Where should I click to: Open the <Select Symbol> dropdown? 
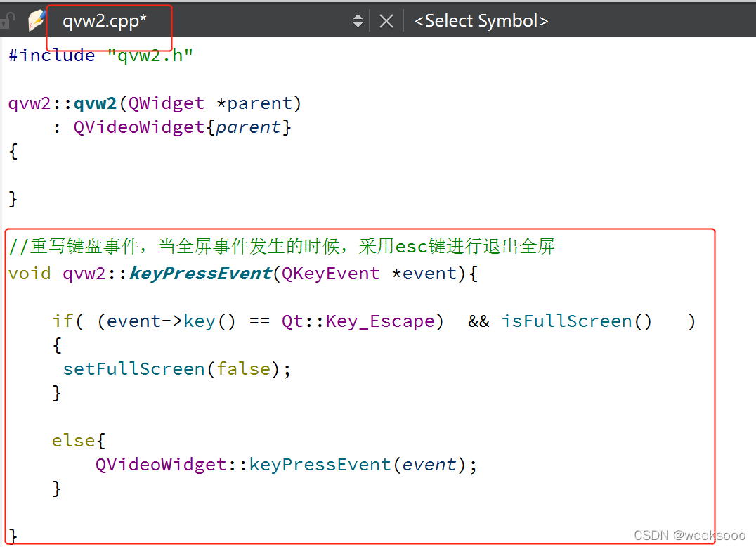point(481,21)
